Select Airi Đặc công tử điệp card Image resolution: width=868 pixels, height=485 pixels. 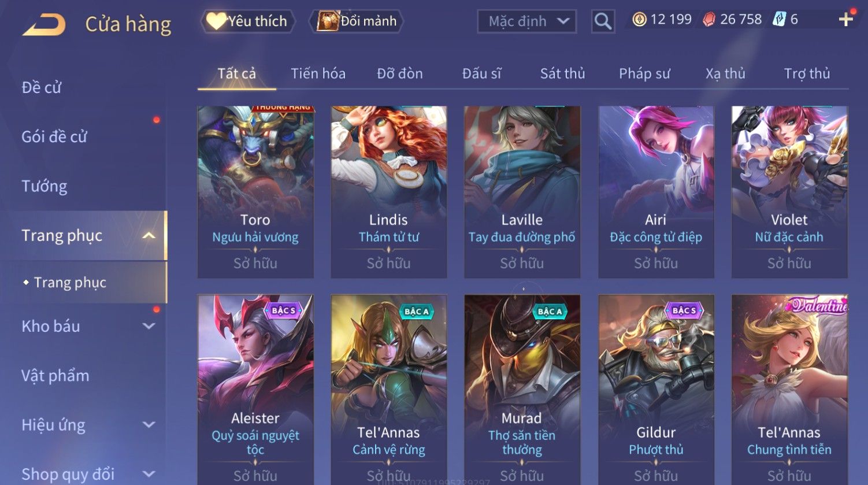point(656,192)
